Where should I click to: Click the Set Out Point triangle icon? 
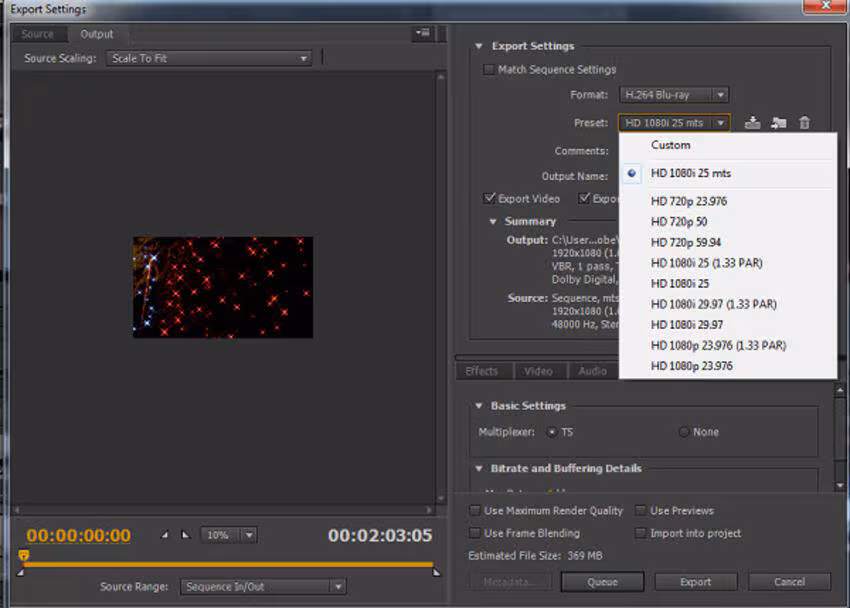(x=185, y=535)
